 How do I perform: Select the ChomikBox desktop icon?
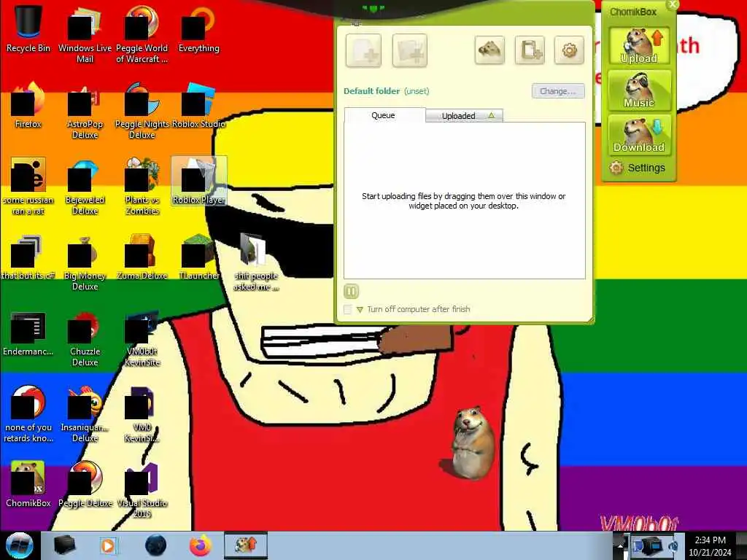pos(28,483)
